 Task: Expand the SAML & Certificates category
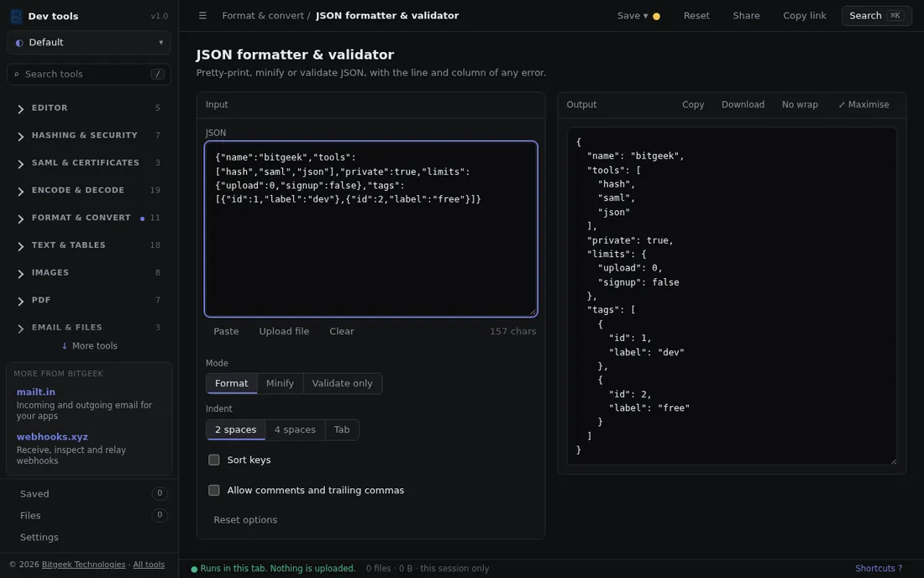coord(89,163)
